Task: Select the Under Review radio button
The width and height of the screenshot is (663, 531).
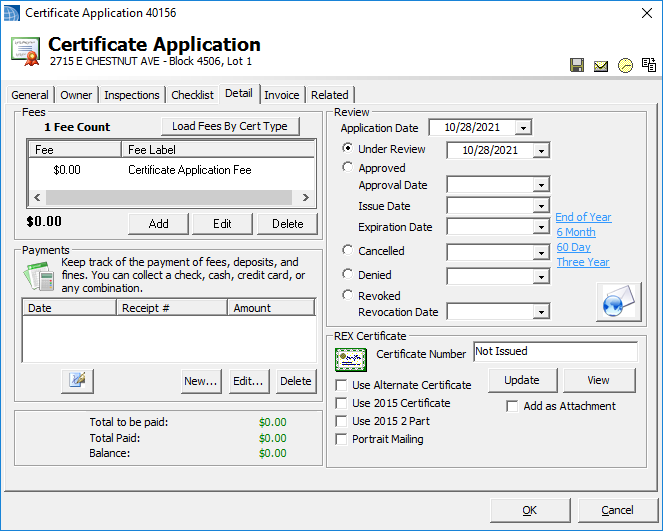Action: pyautogui.click(x=347, y=148)
